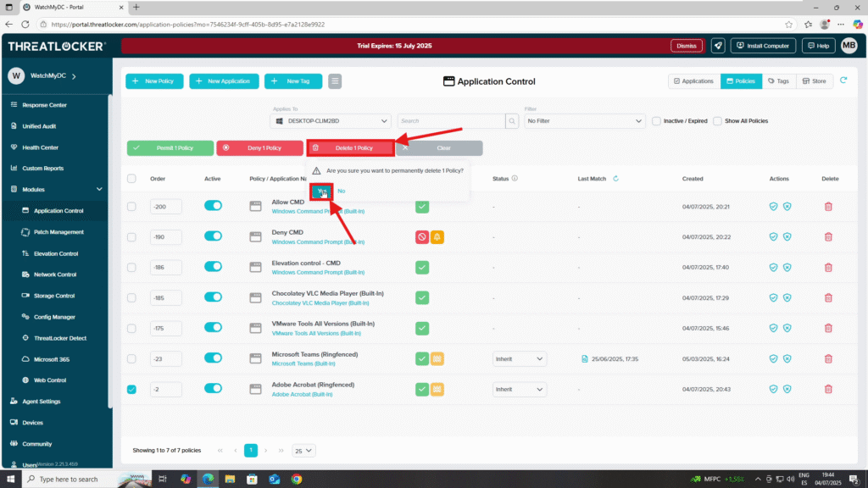The image size is (868, 488).
Task: Open Last Match file icon for Microsoft Teams
Action: click(585, 358)
